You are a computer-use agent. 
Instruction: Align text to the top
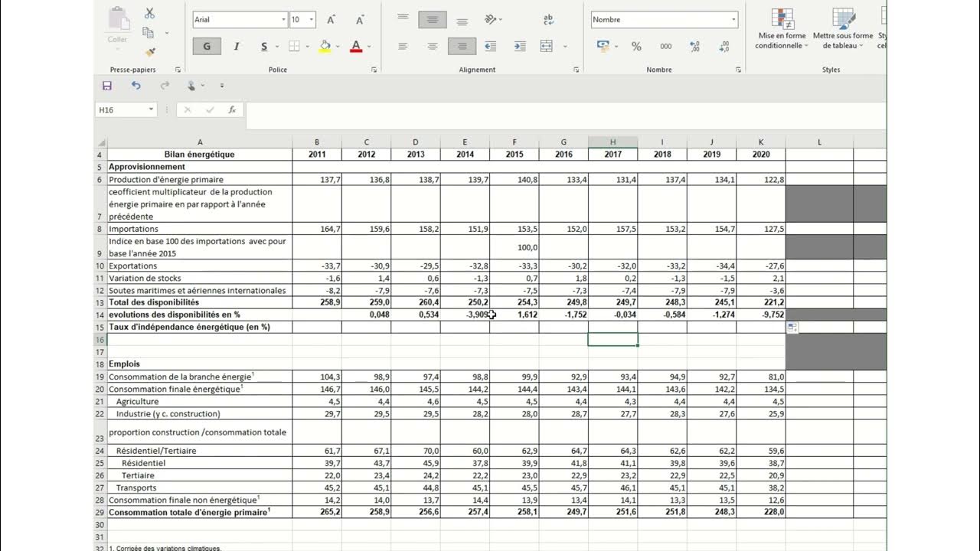click(x=403, y=18)
